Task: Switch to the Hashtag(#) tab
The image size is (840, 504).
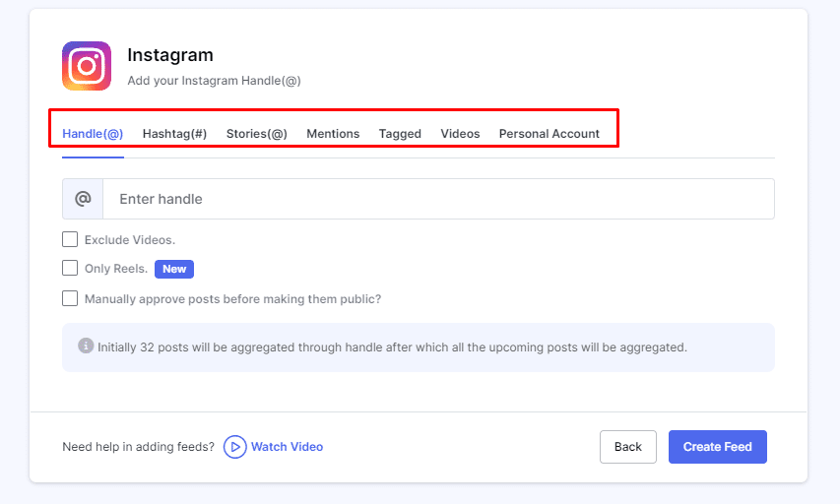Action: point(174,134)
